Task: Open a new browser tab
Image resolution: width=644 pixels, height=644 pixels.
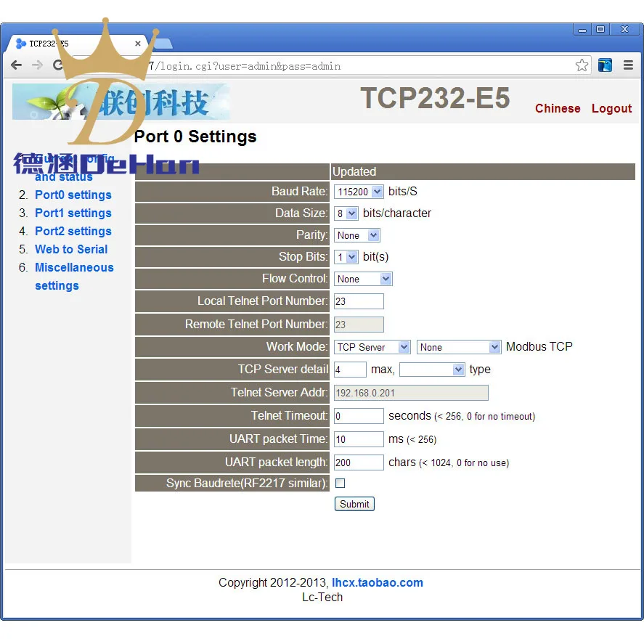Action: pyautogui.click(x=163, y=44)
